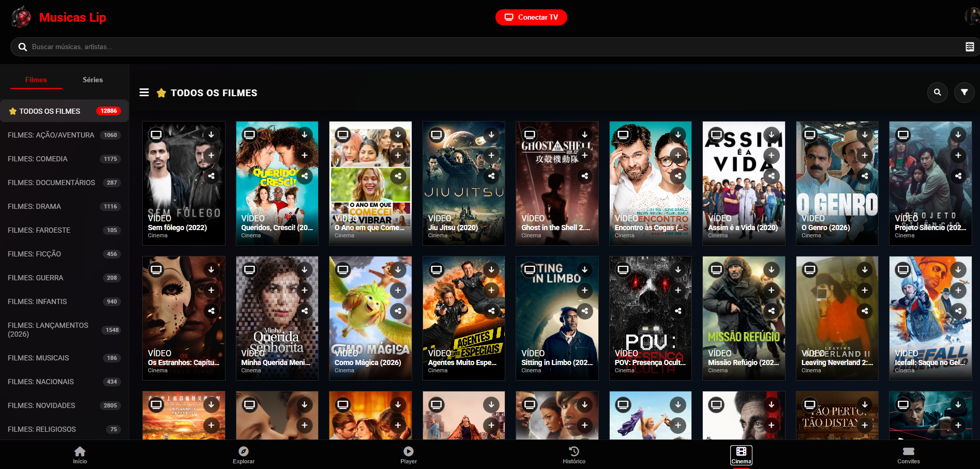Viewport: 980px width, 469px height.
Task: Select TODOS OS FILMES category
Action: (64, 111)
